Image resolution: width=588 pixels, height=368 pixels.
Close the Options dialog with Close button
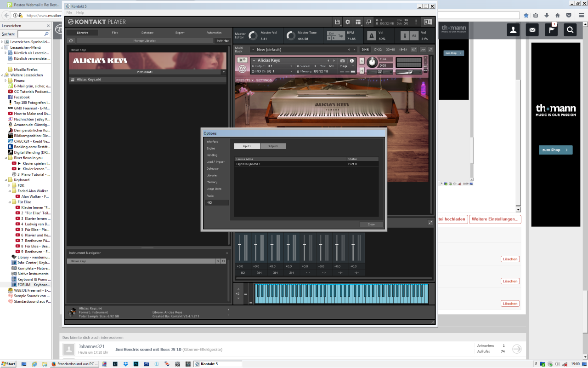click(x=371, y=224)
